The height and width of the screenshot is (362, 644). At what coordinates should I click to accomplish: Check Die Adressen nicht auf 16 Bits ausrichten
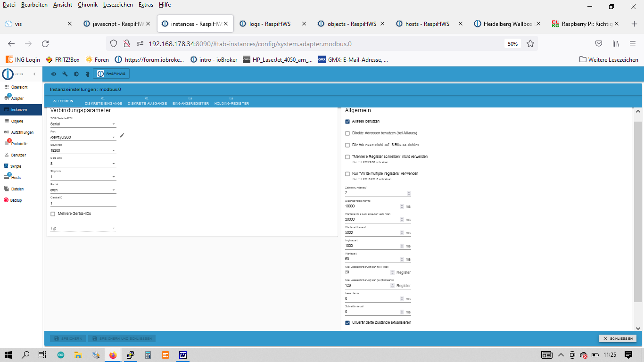[x=347, y=145]
